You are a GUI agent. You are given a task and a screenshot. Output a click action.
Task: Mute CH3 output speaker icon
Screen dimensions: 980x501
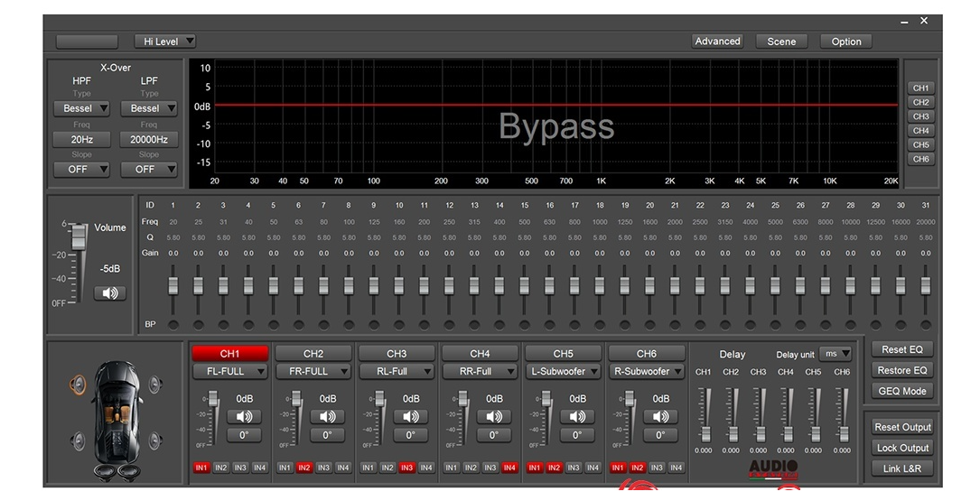click(x=411, y=416)
